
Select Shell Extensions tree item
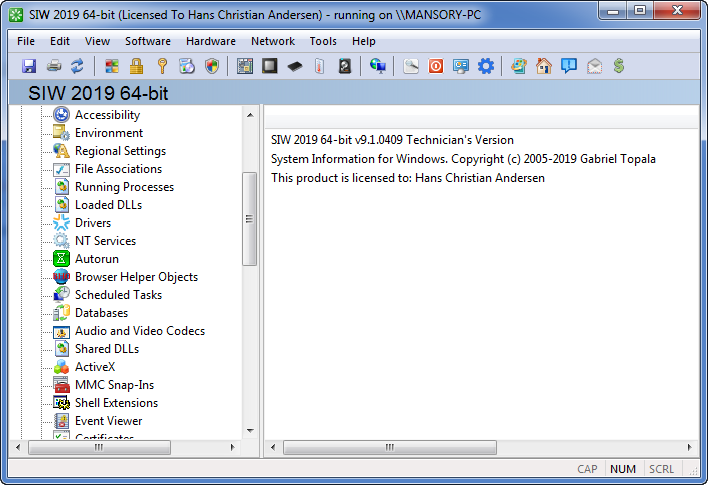pos(116,403)
